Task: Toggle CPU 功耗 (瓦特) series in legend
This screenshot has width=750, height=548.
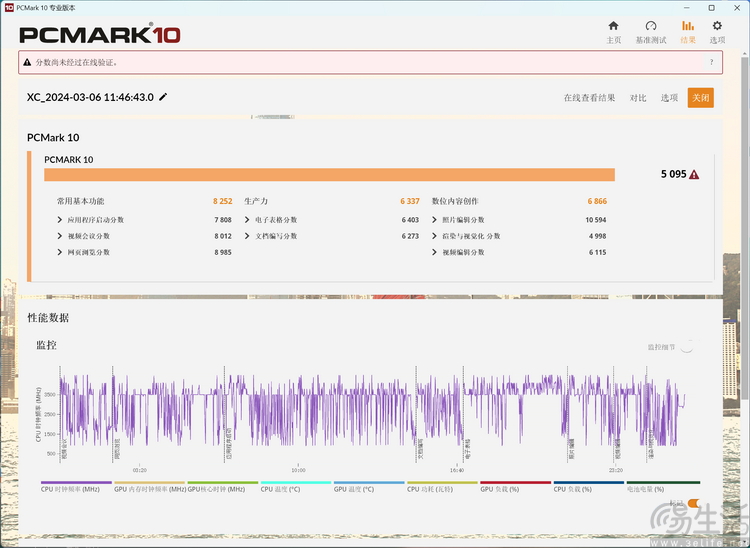Action: [x=442, y=486]
